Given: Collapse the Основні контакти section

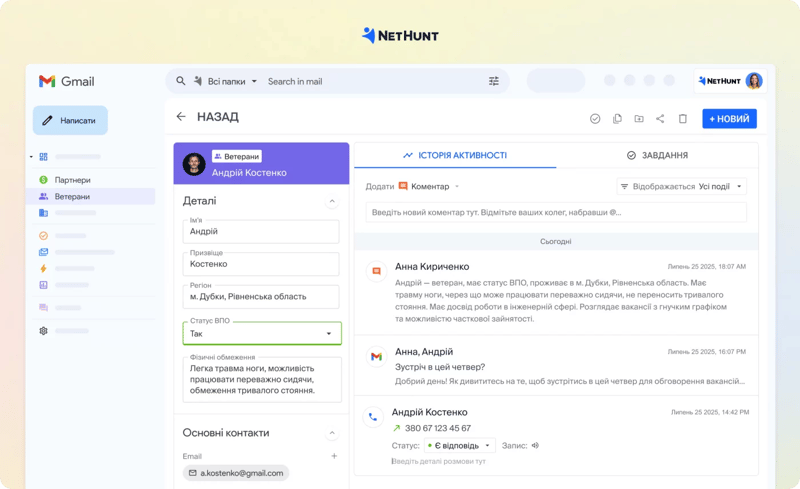Looking at the screenshot, I should click(x=332, y=433).
